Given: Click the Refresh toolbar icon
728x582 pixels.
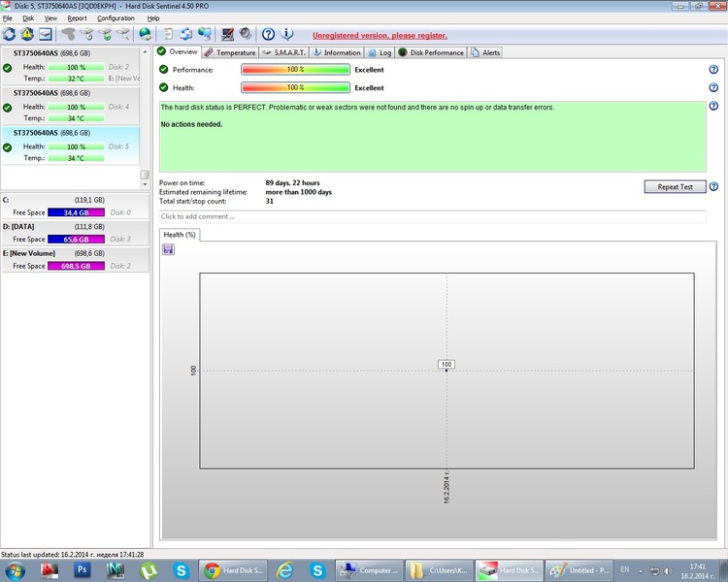Looking at the screenshot, I should click(x=9, y=34).
